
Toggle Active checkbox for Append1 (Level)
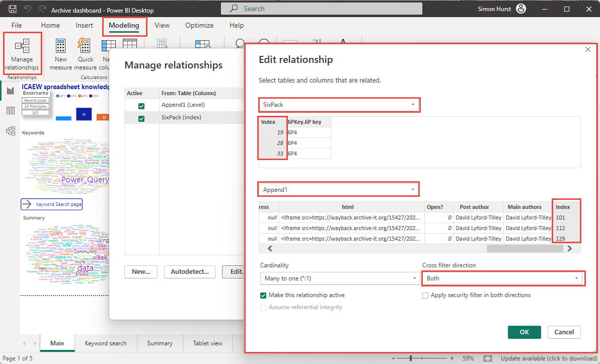click(141, 106)
